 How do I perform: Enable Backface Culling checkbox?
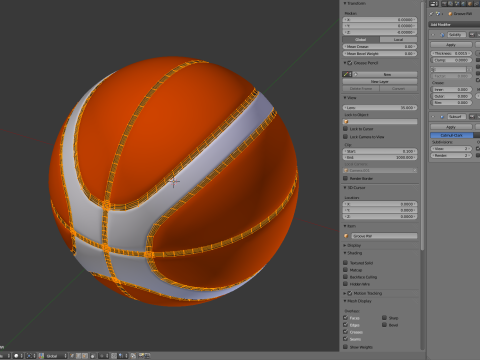tap(345, 277)
